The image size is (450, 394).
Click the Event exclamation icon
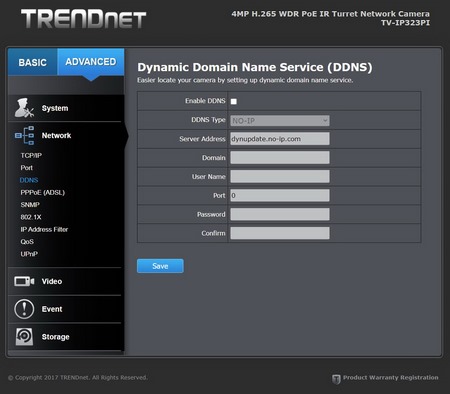[x=24, y=309]
